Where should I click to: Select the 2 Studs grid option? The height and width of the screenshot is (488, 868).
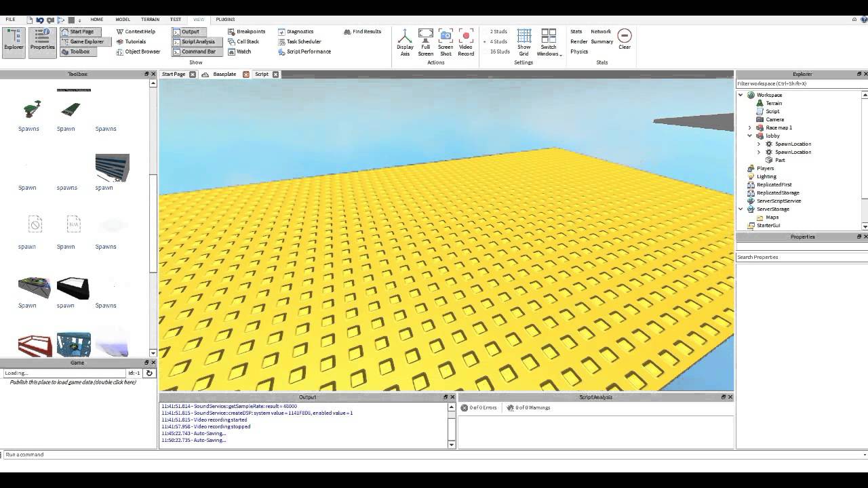tap(498, 32)
